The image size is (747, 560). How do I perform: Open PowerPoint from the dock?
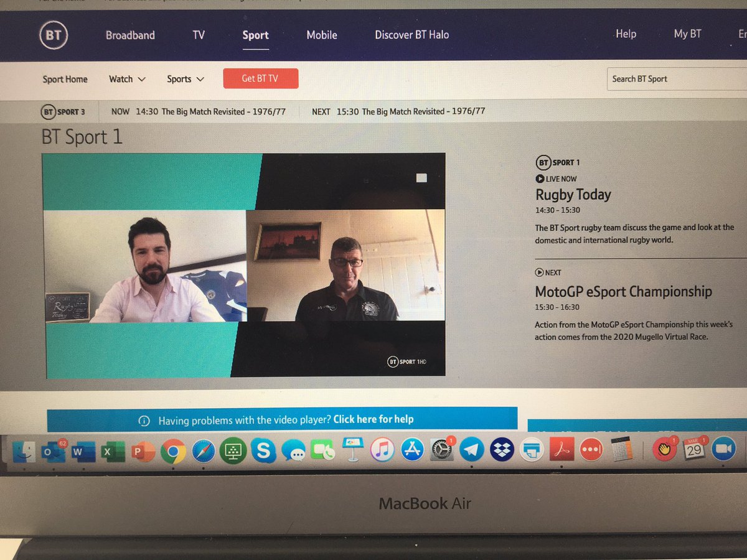[x=143, y=451]
